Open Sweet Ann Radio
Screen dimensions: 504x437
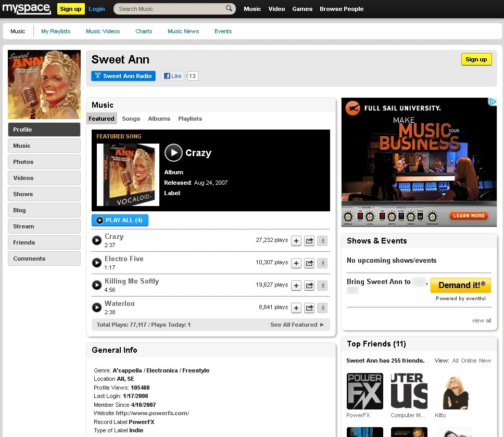123,76
